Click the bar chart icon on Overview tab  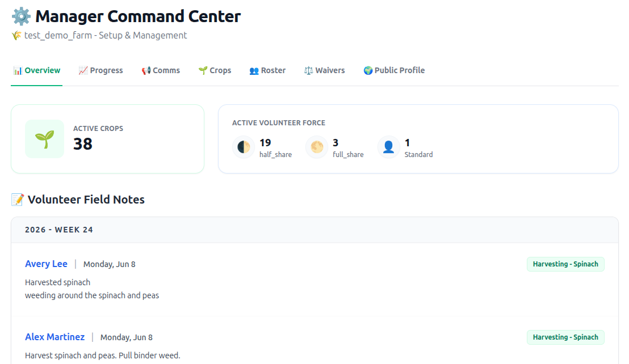[x=18, y=71]
